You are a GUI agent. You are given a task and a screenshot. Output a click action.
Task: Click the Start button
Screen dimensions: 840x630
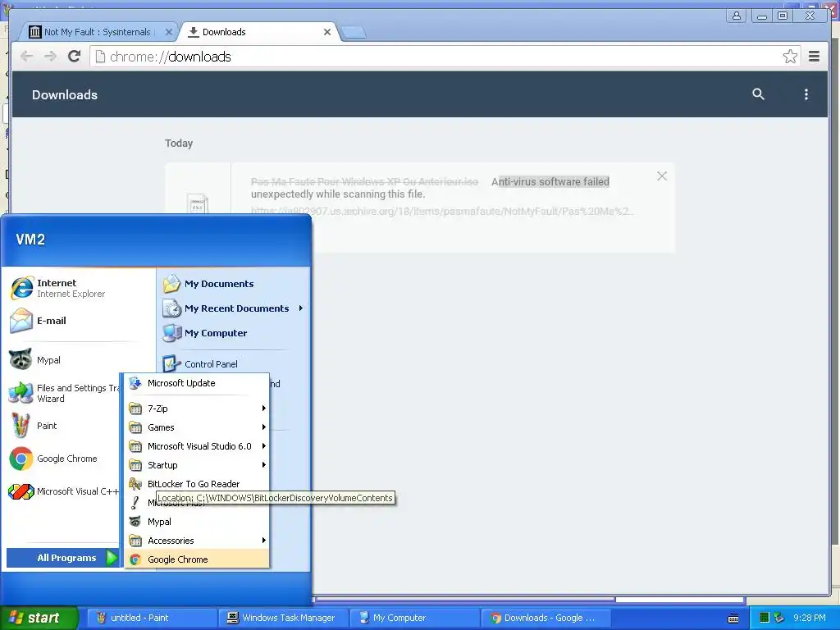[x=39, y=618]
